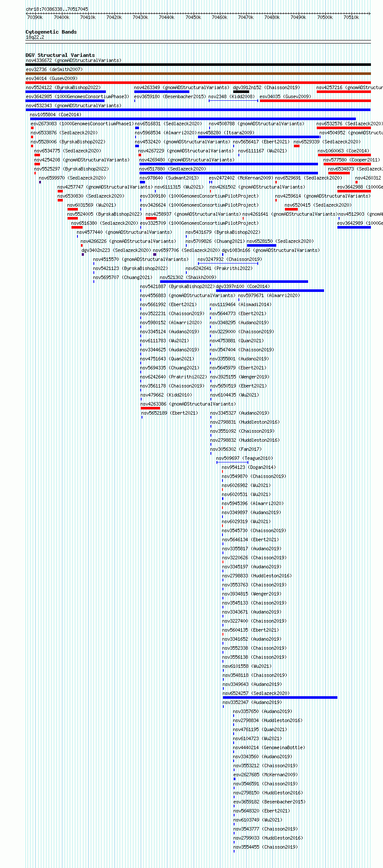383x868 pixels.
Task: Click chr18:70386338..70517045 coordinate text
Action: pyautogui.click(x=57, y=9)
